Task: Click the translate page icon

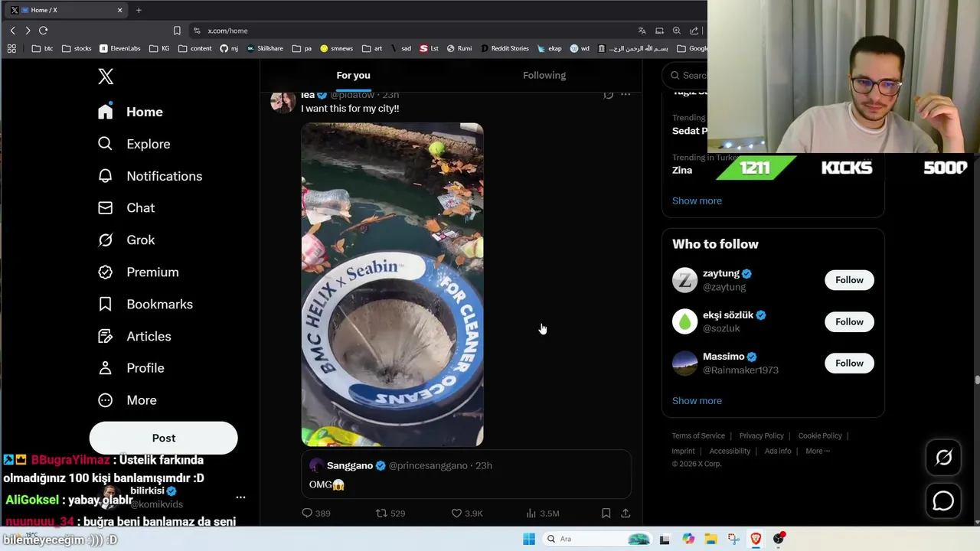Action: [x=642, y=31]
